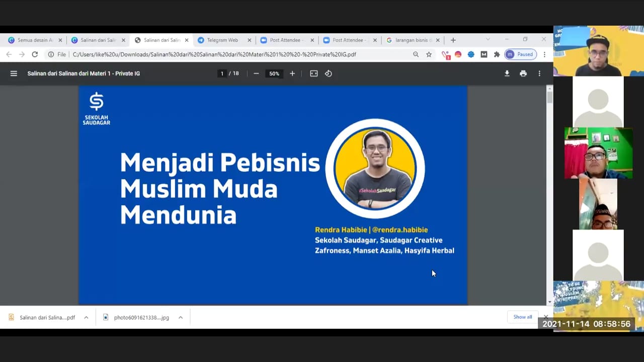Print the PDF document

tap(523, 73)
